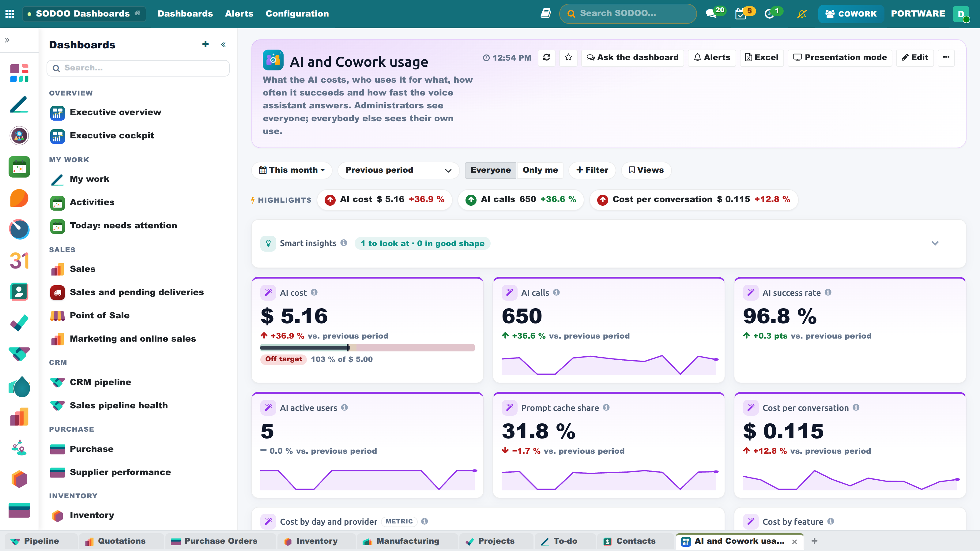Collapse the Dashboards side panel
The height and width of the screenshot is (551, 980).
click(223, 44)
